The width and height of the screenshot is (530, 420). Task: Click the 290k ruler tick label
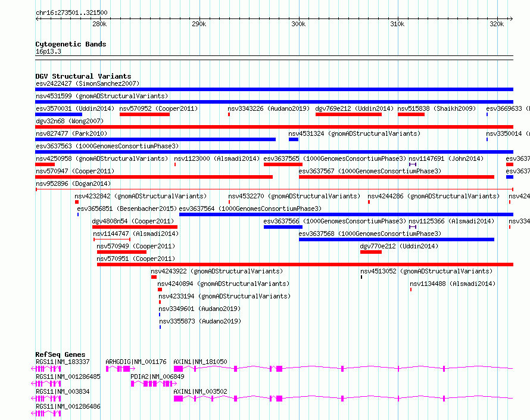pos(199,24)
